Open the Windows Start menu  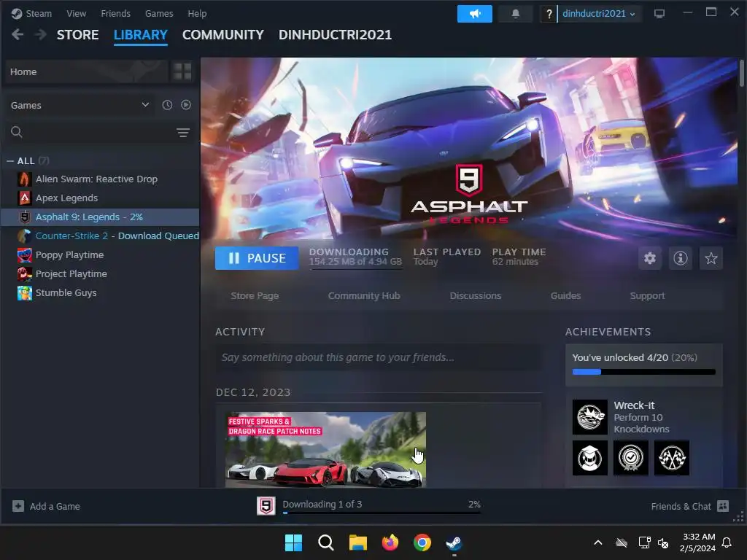click(293, 542)
